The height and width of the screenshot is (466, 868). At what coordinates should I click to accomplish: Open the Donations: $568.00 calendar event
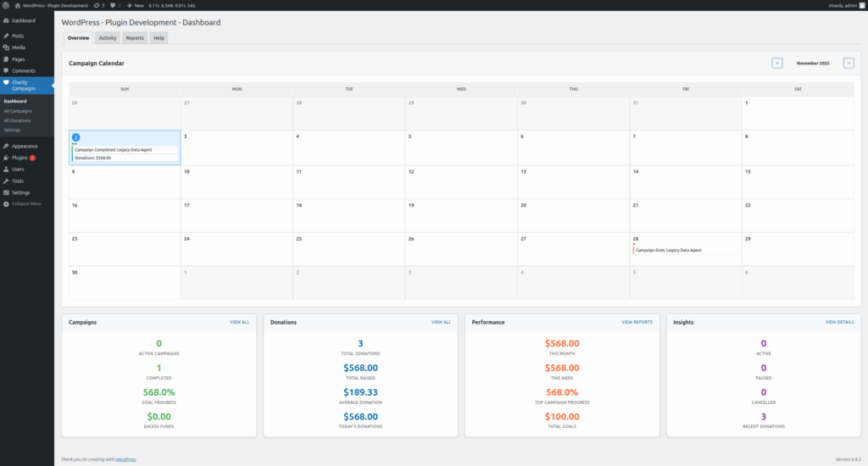click(x=125, y=158)
